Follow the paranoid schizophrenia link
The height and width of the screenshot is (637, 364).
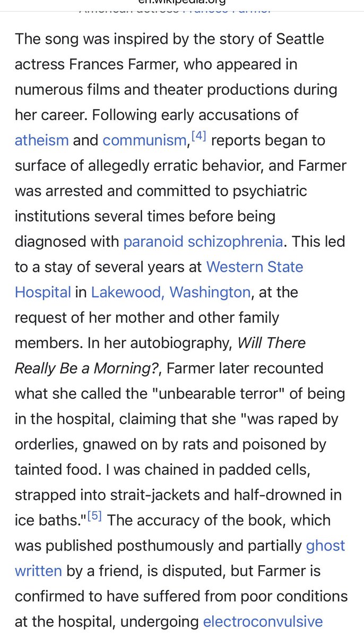pos(203,242)
